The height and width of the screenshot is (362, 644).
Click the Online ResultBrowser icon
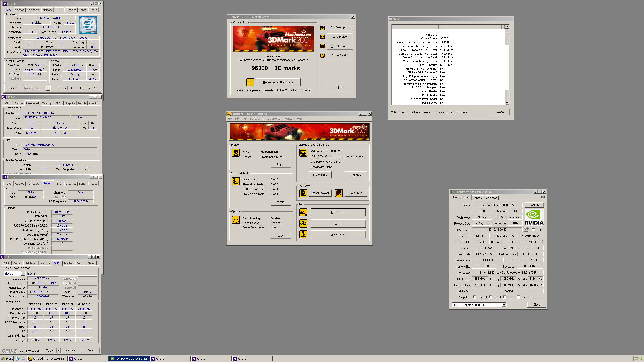[x=250, y=82]
